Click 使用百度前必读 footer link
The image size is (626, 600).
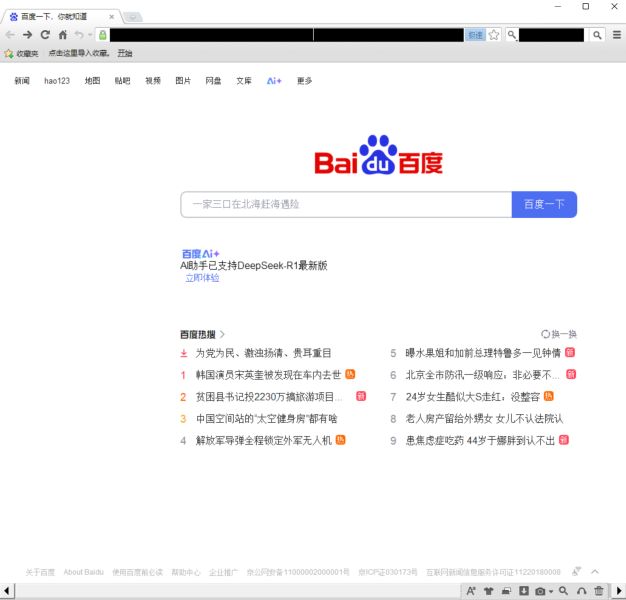pyautogui.click(x=137, y=572)
